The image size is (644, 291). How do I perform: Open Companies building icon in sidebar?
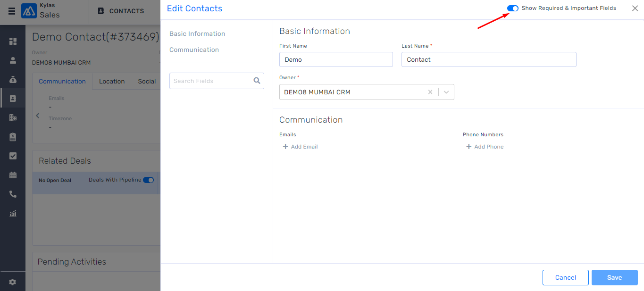pos(13,117)
